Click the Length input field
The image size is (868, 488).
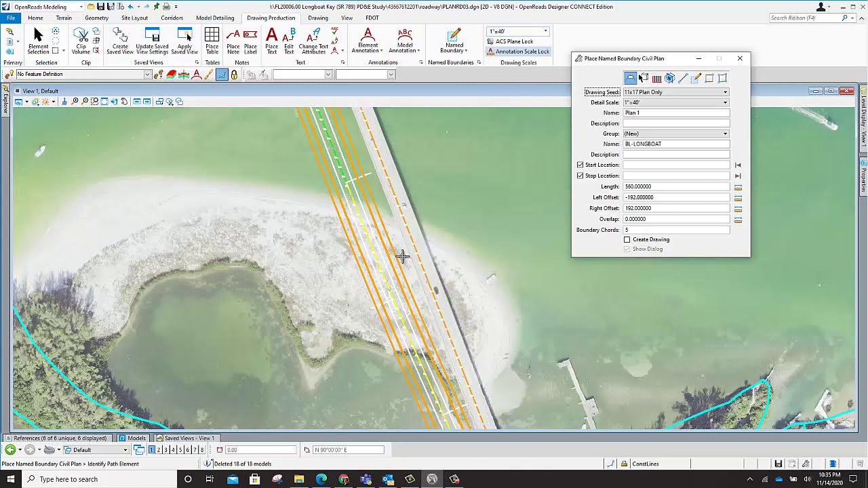point(676,186)
